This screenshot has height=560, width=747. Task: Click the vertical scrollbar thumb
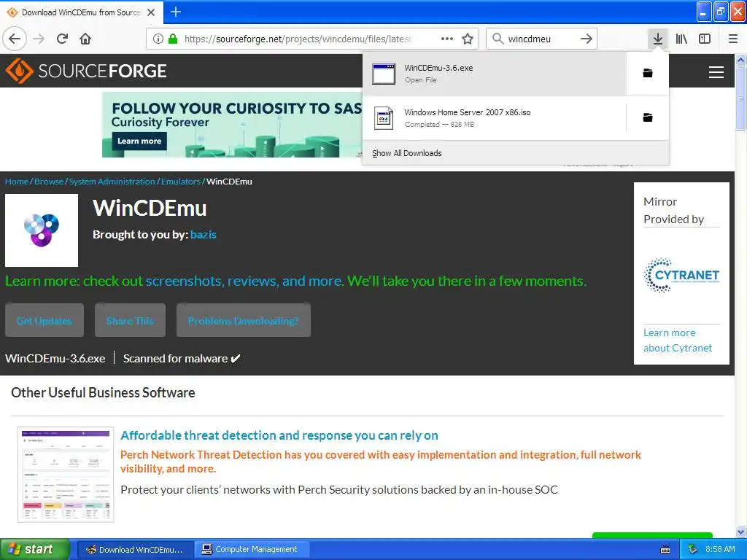click(x=740, y=98)
